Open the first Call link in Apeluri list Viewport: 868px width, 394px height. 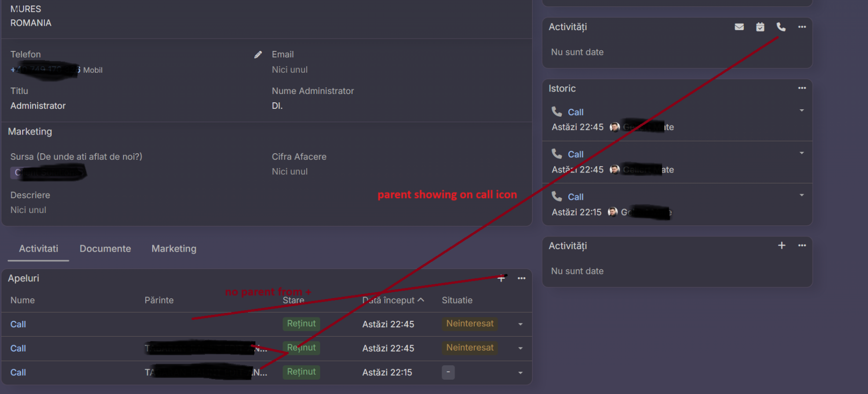(x=18, y=324)
